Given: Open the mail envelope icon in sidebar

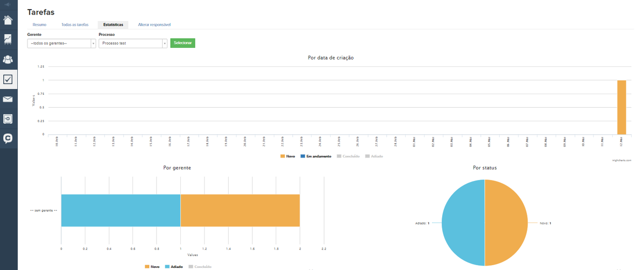Looking at the screenshot, I should click(x=8, y=99).
